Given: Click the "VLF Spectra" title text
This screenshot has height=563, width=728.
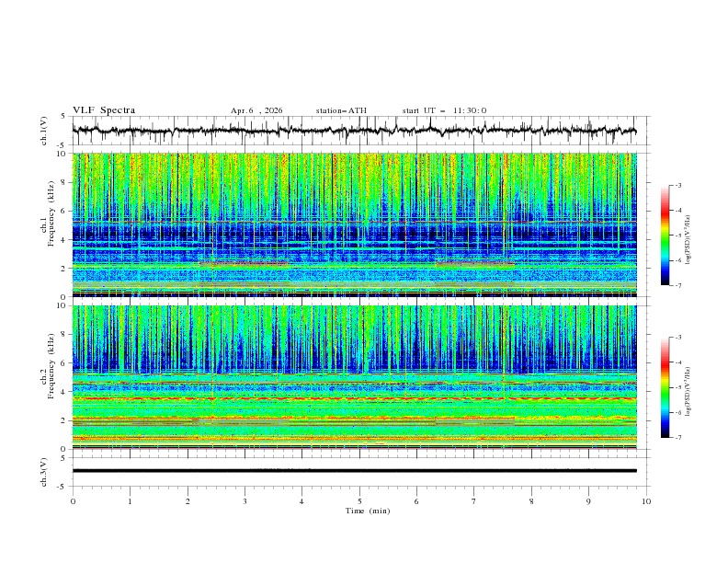Looking at the screenshot, I should point(104,110).
